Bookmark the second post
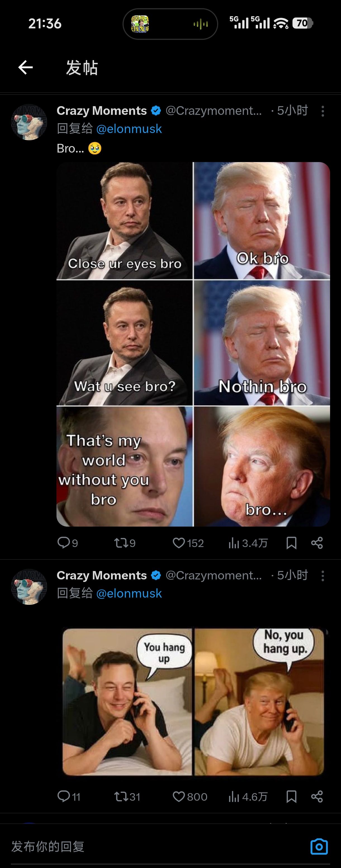The image size is (341, 868). coord(292,796)
